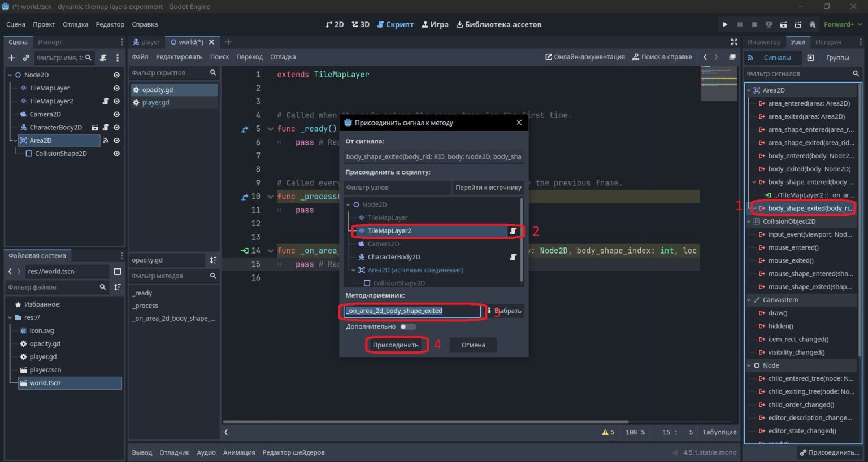The image size is (868, 462).
Task: Click warnings count indicator in status bar
Action: [x=608, y=432]
